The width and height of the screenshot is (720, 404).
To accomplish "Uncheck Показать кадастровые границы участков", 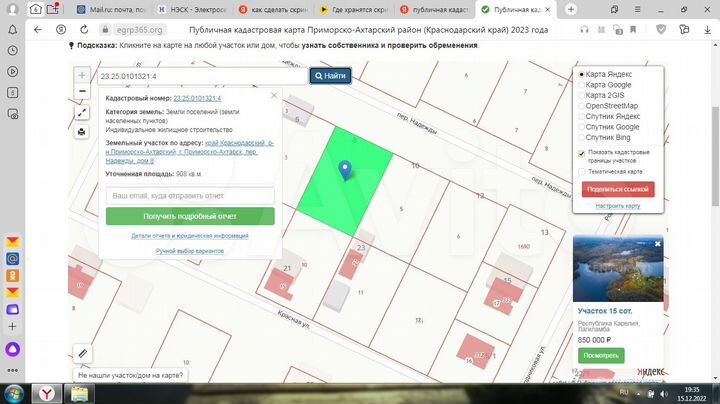I will tap(582, 153).
